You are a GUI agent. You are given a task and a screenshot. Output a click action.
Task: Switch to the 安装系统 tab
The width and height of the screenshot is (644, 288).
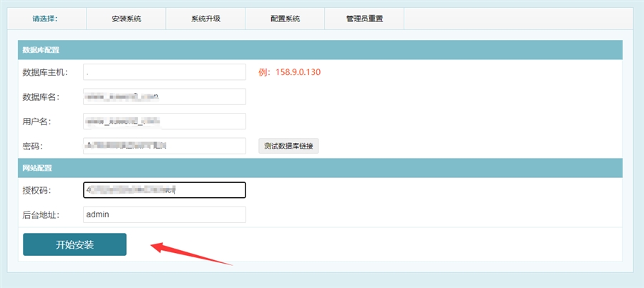(126, 19)
